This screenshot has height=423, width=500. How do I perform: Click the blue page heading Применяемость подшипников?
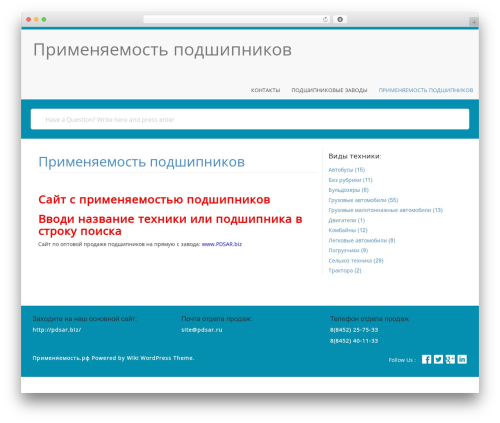pyautogui.click(x=141, y=162)
